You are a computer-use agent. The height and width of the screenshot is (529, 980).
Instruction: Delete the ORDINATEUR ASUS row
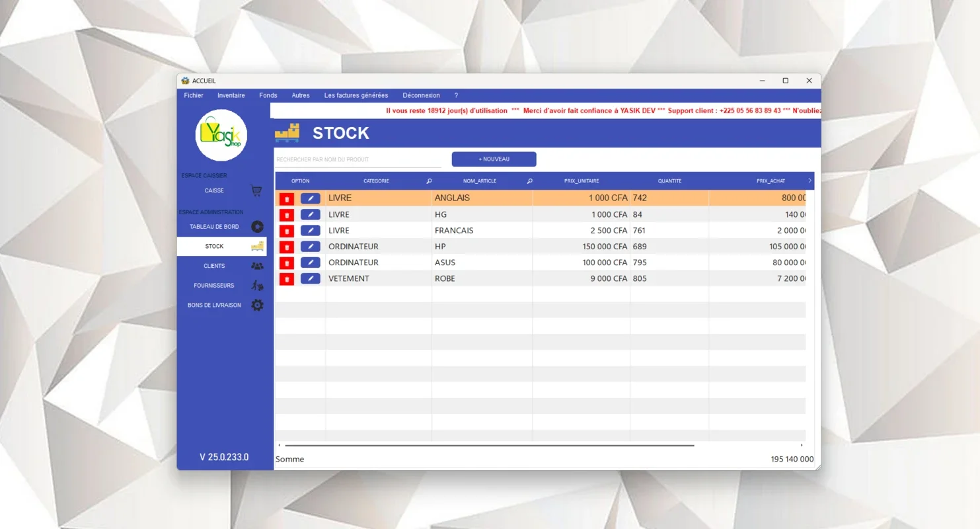pos(287,263)
